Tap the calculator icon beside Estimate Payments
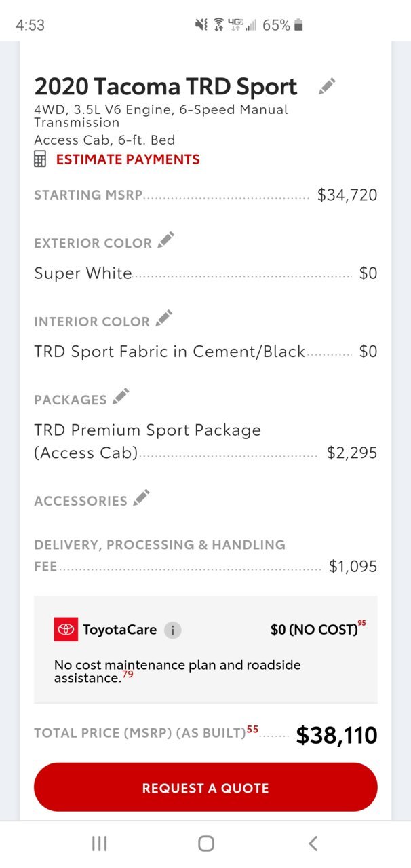411x868 pixels. tap(41, 159)
